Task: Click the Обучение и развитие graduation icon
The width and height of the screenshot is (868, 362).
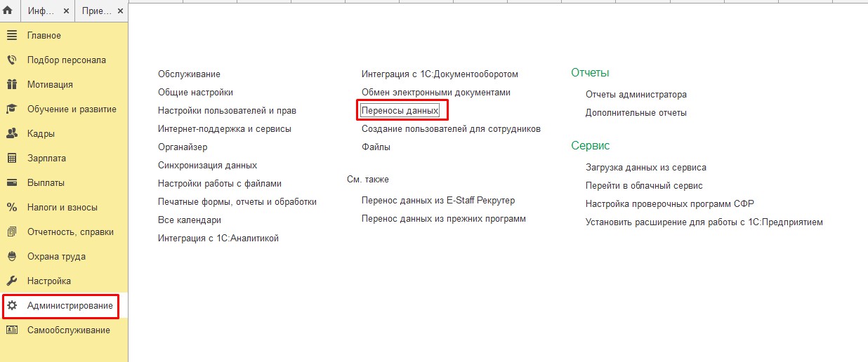Action: (x=12, y=109)
